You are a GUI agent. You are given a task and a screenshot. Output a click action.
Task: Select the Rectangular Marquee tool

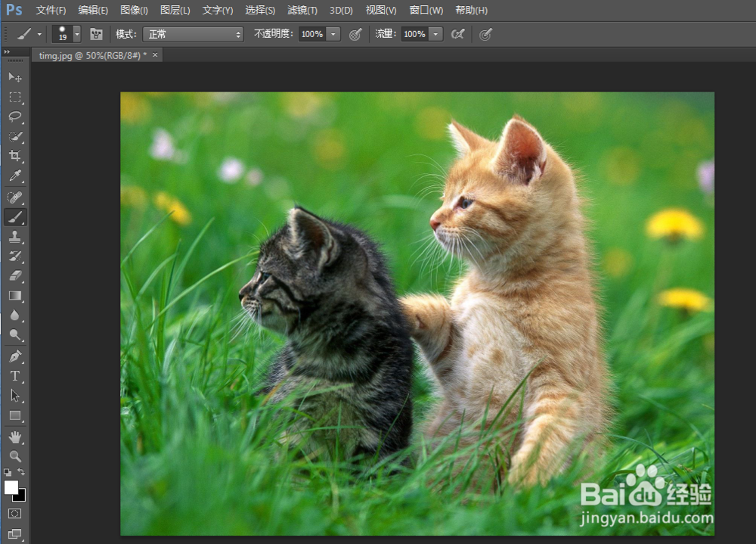[x=15, y=97]
